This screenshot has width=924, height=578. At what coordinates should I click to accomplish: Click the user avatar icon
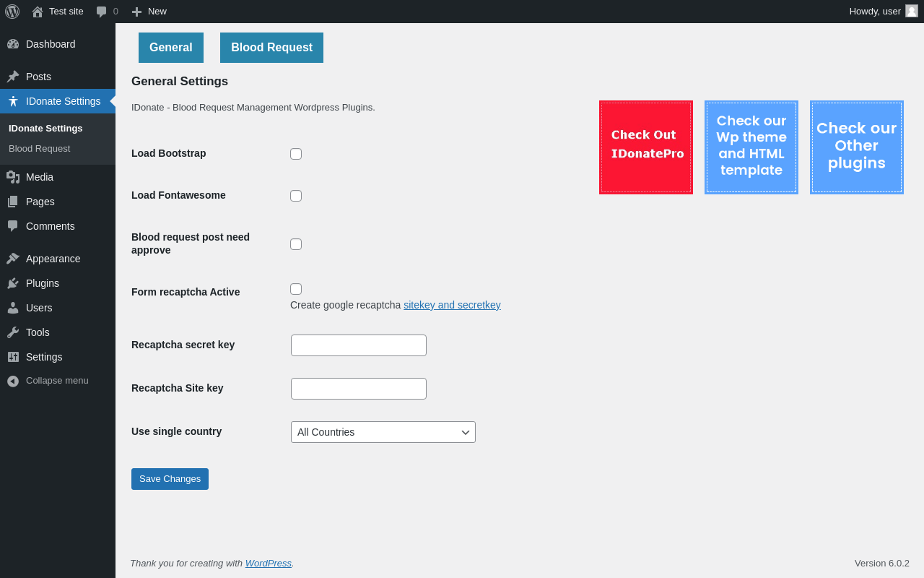click(912, 11)
